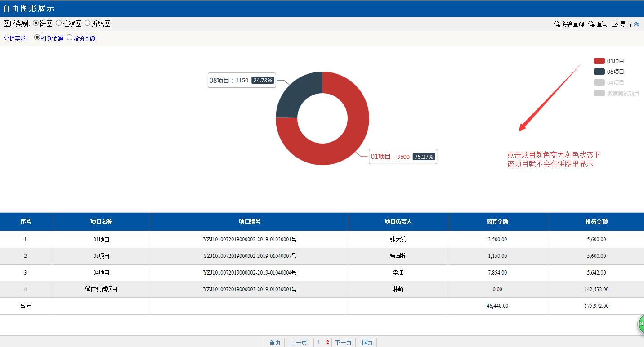Click the 查询 search icon

point(591,24)
